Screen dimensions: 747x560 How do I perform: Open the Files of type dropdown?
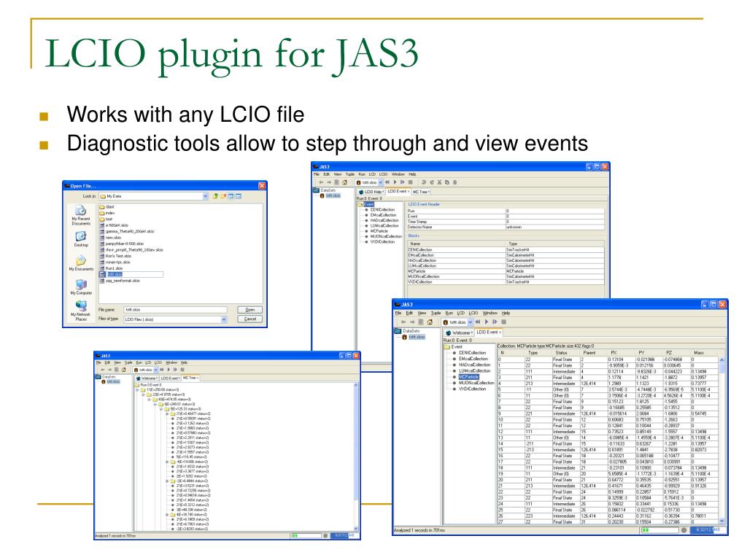pos(223,319)
